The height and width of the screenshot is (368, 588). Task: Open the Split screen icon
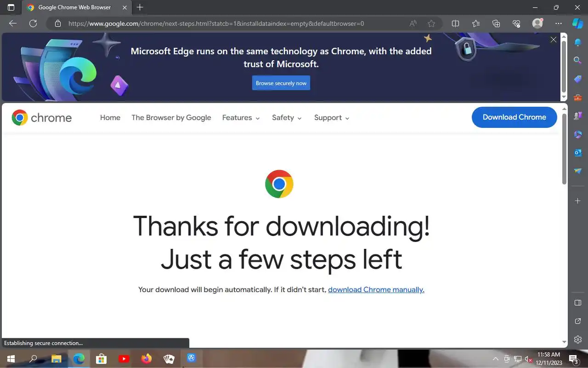click(x=455, y=23)
